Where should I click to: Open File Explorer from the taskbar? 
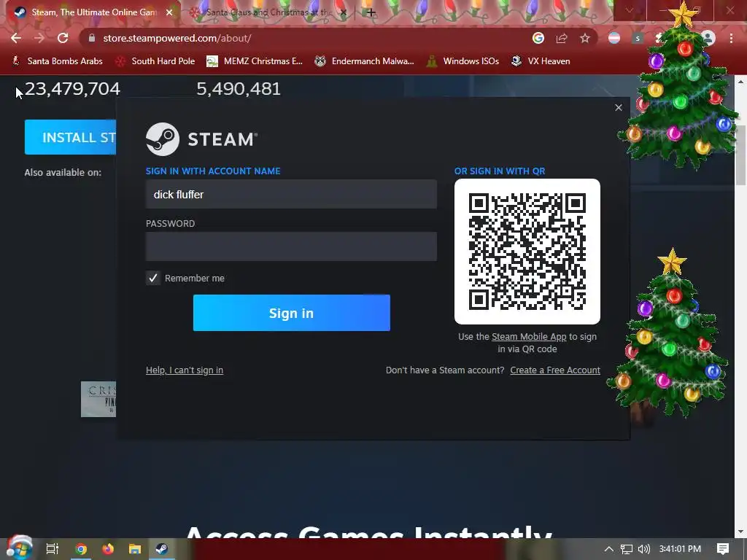click(135, 549)
